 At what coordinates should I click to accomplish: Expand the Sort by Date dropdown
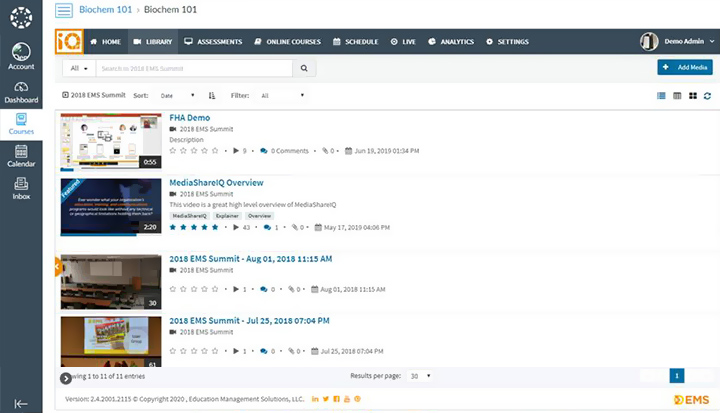tap(176, 96)
